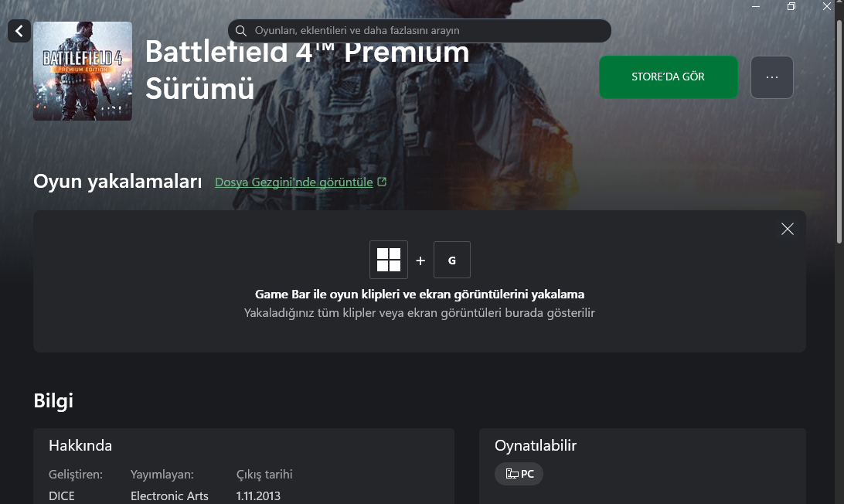The height and width of the screenshot is (504, 844).
Task: Click the external link icon beside Dosya Gezgini
Action: click(x=382, y=182)
